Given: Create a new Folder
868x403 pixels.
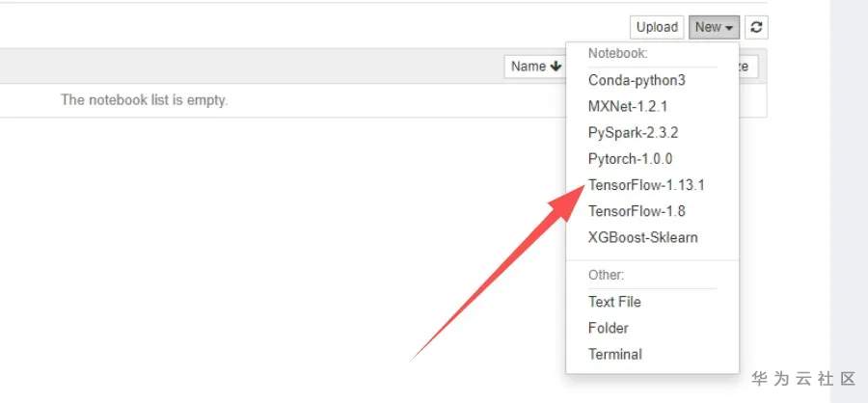Looking at the screenshot, I should click(x=608, y=328).
